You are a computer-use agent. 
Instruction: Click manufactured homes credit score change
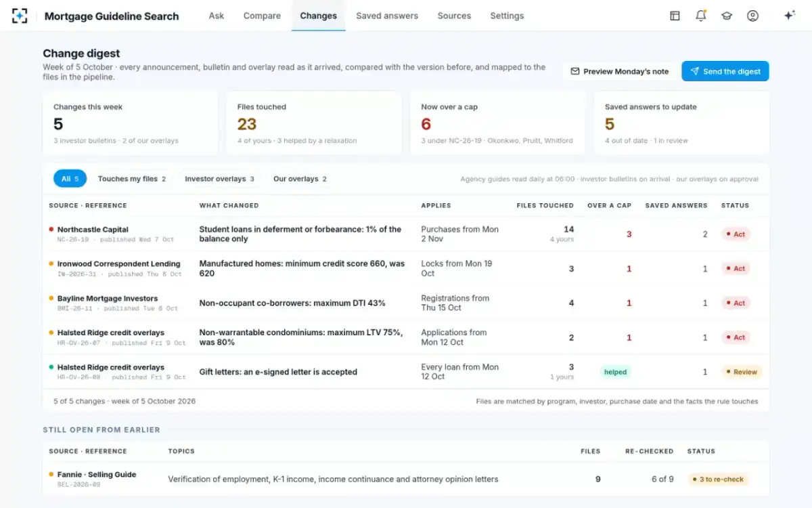302,269
